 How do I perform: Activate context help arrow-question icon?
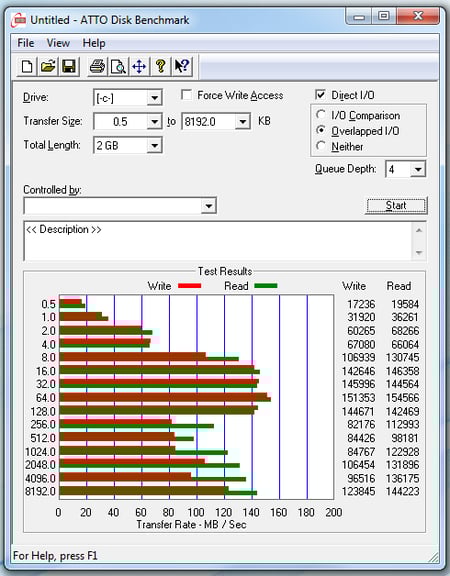pos(181,66)
